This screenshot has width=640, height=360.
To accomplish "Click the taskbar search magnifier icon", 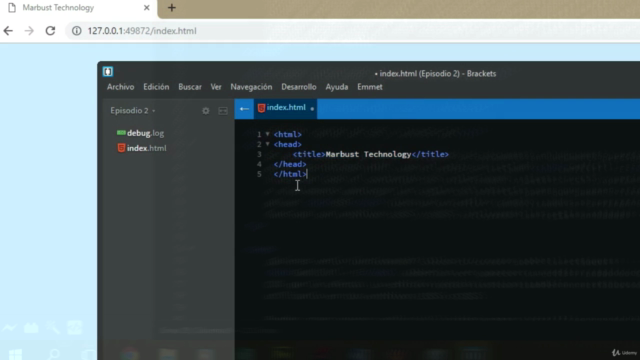I will [x=53, y=354].
